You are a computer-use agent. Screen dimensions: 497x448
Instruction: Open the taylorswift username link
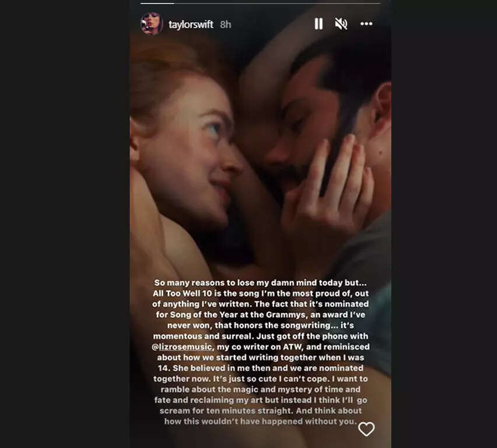click(191, 24)
